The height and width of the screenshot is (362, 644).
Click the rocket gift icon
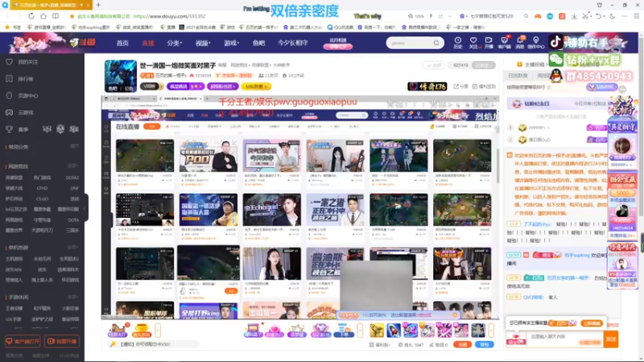point(394,331)
